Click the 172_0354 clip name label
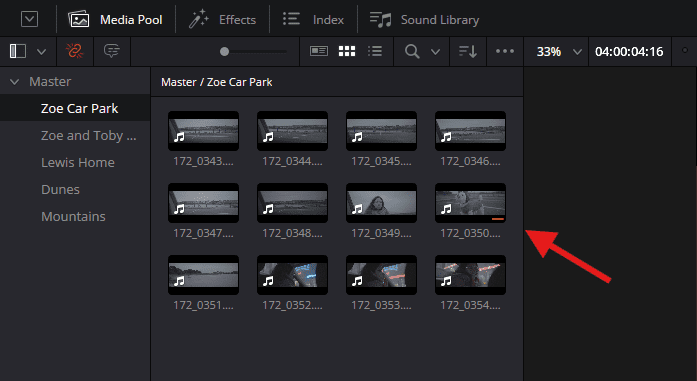The height and width of the screenshot is (381, 697). pos(470,305)
